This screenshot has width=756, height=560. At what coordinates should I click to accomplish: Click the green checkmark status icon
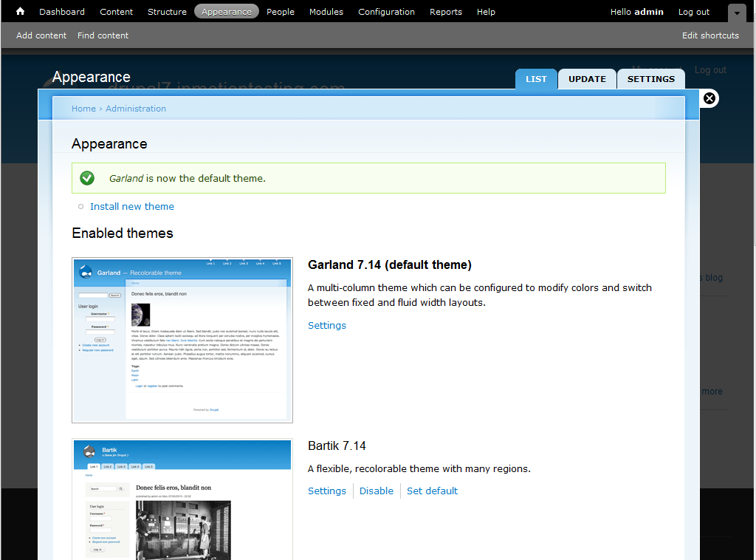pos(87,178)
